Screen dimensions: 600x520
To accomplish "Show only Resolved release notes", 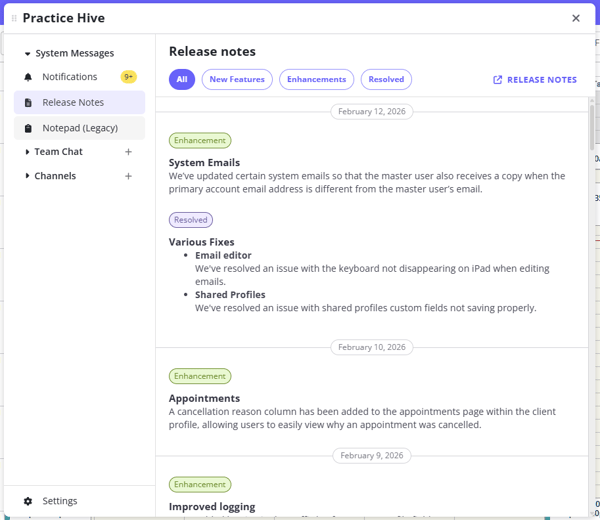I will (386, 80).
